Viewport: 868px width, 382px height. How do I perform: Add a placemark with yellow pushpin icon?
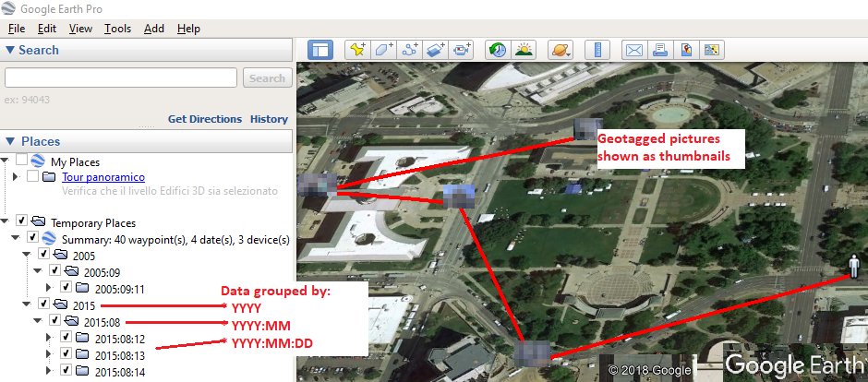[357, 50]
